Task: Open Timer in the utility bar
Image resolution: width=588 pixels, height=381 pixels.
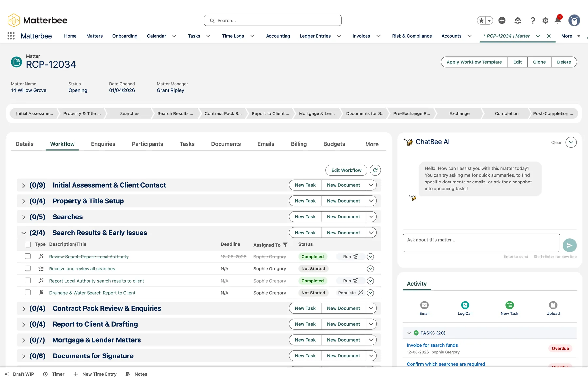Action: pyautogui.click(x=54, y=374)
